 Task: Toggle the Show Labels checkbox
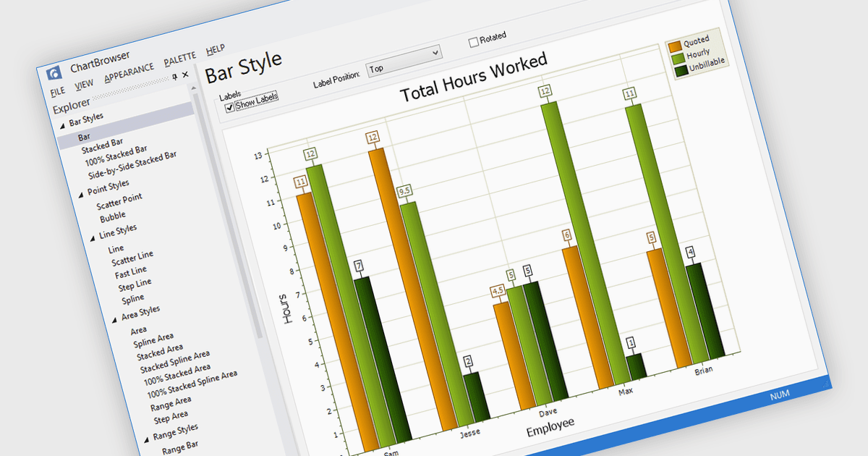pos(230,107)
